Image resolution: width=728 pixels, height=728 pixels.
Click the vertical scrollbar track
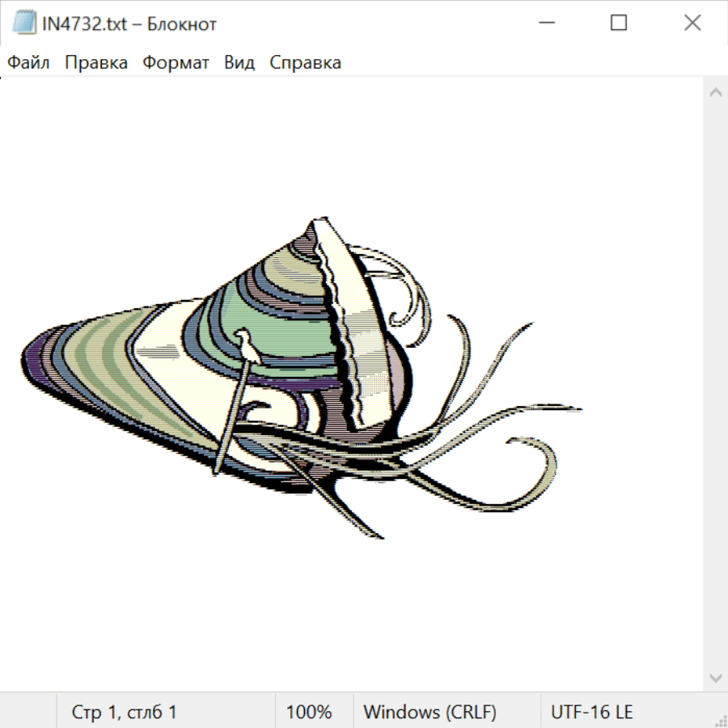click(715, 385)
